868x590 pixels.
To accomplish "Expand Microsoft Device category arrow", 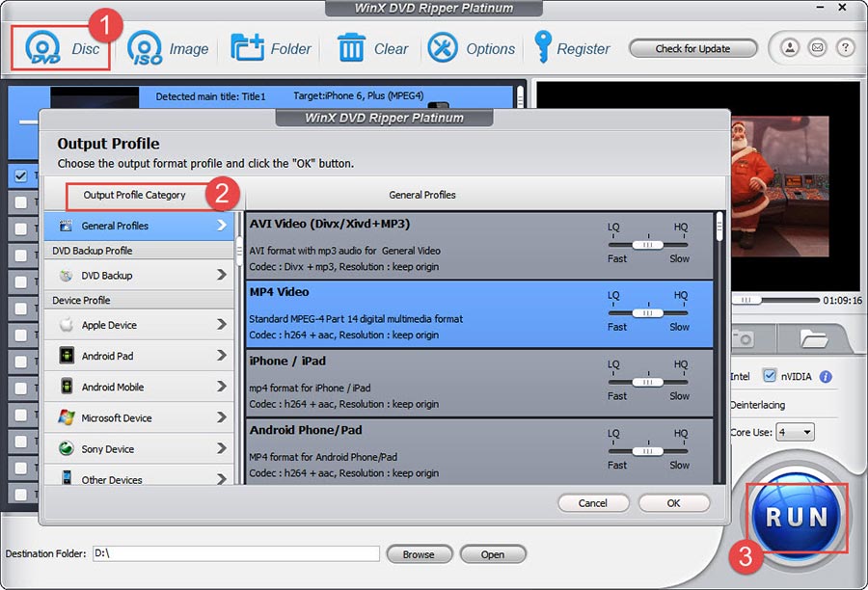I will click(222, 417).
